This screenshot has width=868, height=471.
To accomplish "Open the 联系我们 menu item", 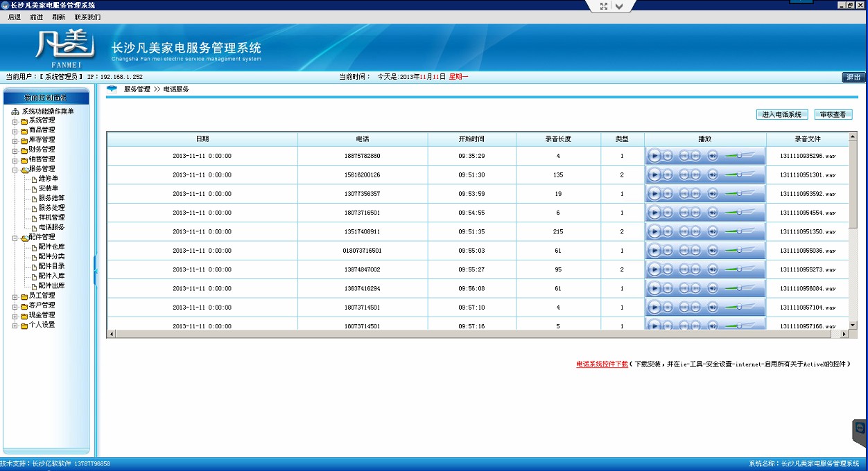I will tap(88, 17).
